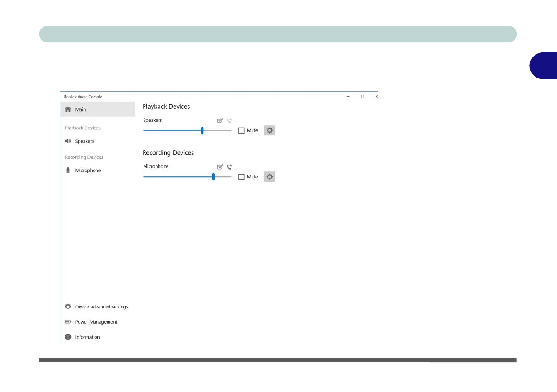
Task: Set Microphone as default communication device icon
Action: pos(230,167)
